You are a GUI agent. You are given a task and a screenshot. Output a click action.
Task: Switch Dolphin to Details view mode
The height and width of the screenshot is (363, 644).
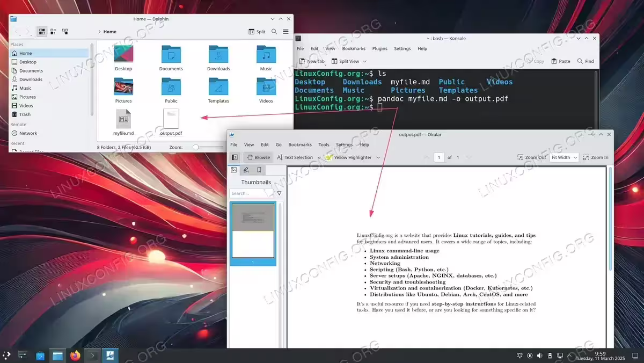tap(65, 32)
